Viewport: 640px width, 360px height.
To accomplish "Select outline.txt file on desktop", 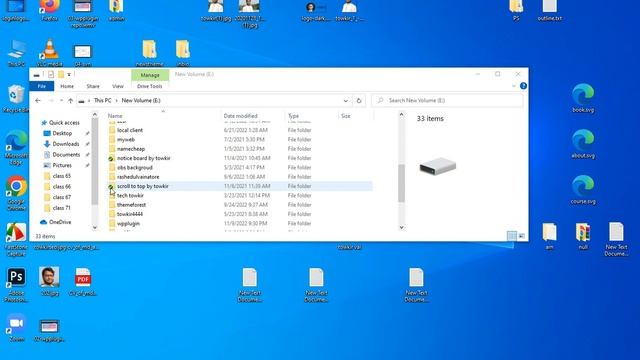I will click(x=549, y=10).
